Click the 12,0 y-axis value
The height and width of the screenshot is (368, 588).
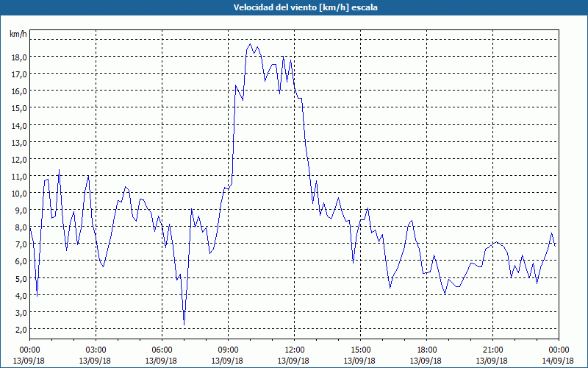click(19, 160)
